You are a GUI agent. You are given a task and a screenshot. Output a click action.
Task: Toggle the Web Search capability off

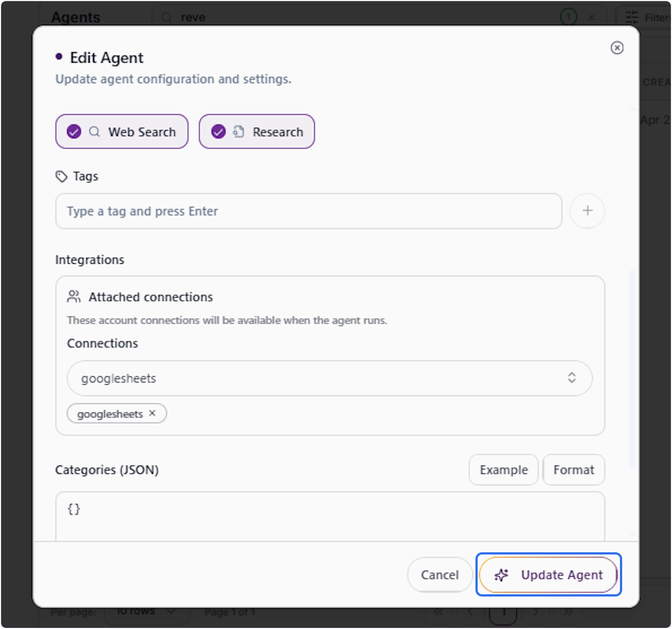(x=122, y=132)
